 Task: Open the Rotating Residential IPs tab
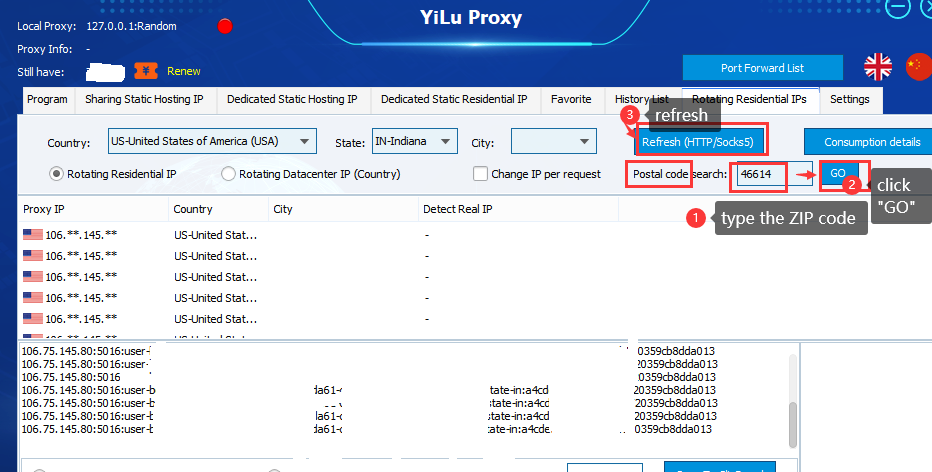[749, 100]
